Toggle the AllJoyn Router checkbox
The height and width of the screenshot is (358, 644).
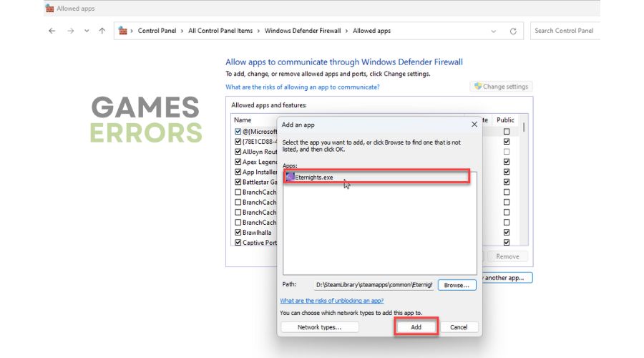coord(238,152)
